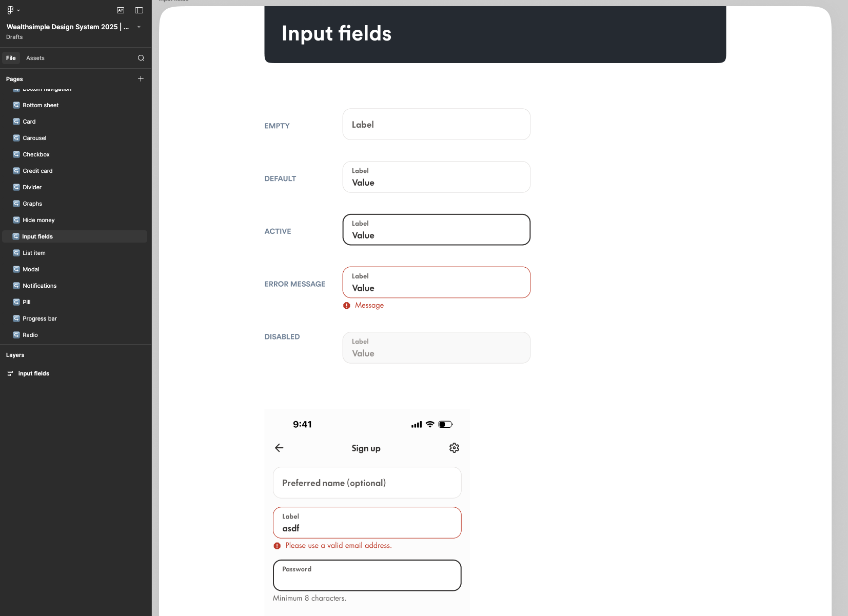Open the Figma main menu

(9, 10)
